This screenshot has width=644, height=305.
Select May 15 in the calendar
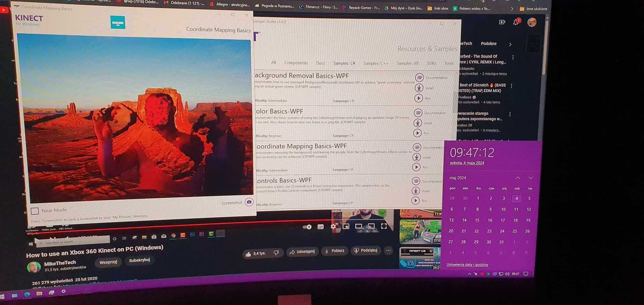point(477,220)
